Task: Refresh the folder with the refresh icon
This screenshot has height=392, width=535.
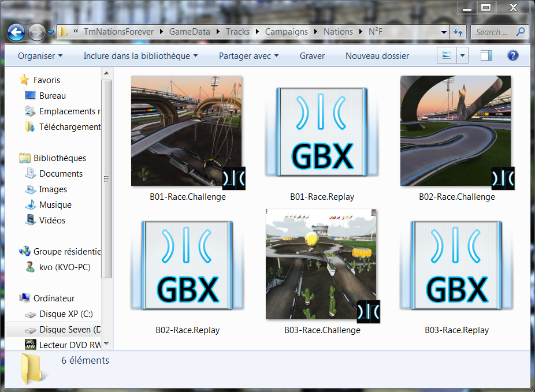Action: [458, 32]
